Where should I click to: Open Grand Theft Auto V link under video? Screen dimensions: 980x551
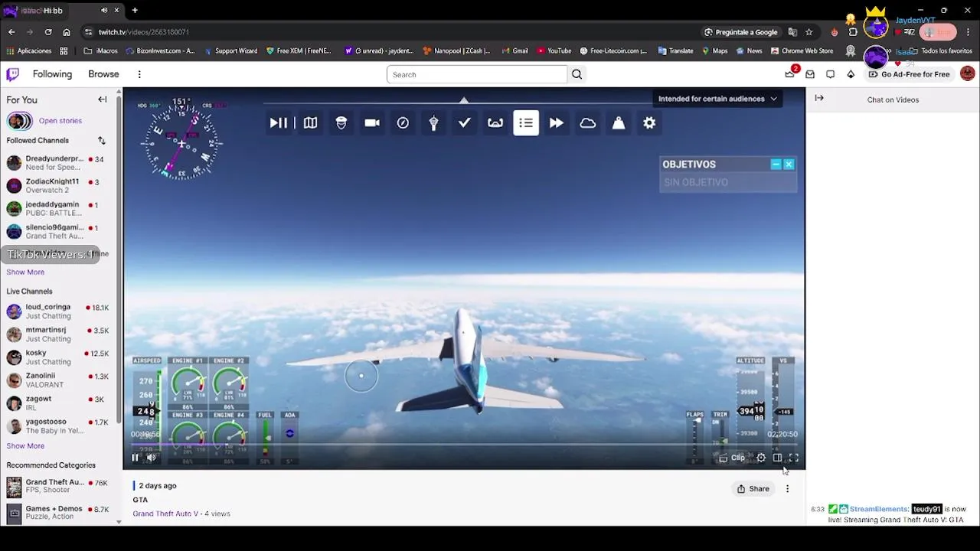(165, 514)
